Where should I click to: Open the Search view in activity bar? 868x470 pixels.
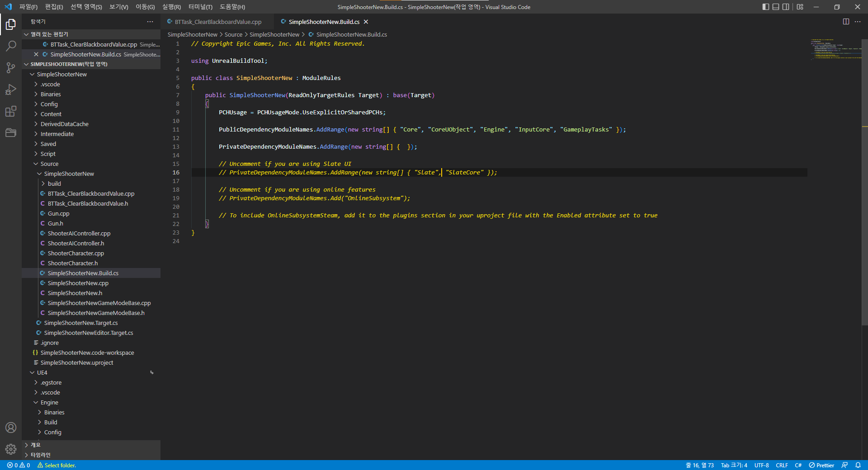(x=11, y=46)
